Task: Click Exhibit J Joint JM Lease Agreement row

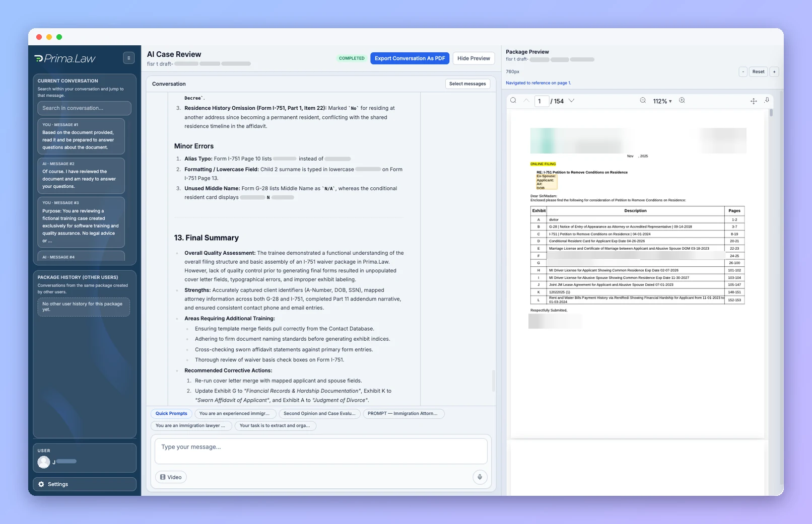Action: click(637, 285)
